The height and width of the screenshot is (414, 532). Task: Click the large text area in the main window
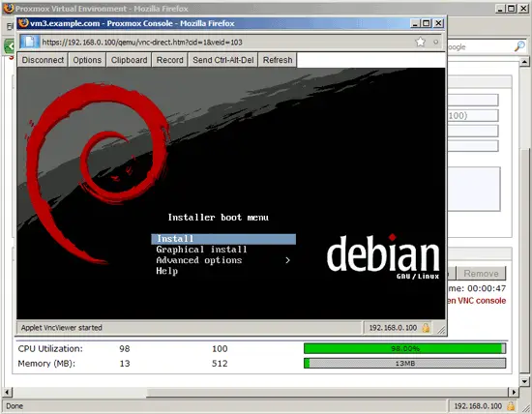474,189
